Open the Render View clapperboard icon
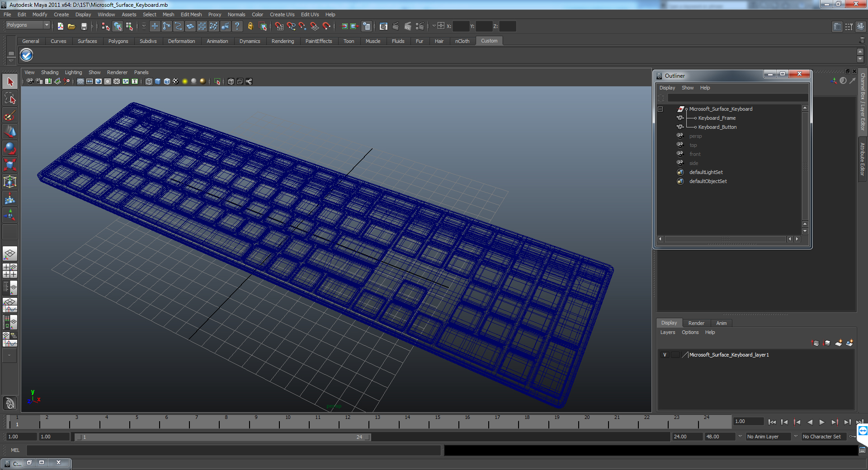The image size is (868, 470). coord(383,26)
